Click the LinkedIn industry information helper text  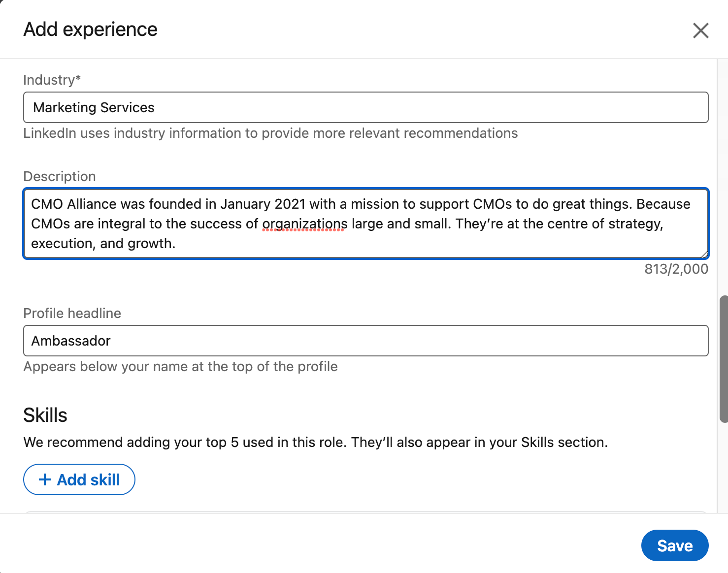point(270,133)
